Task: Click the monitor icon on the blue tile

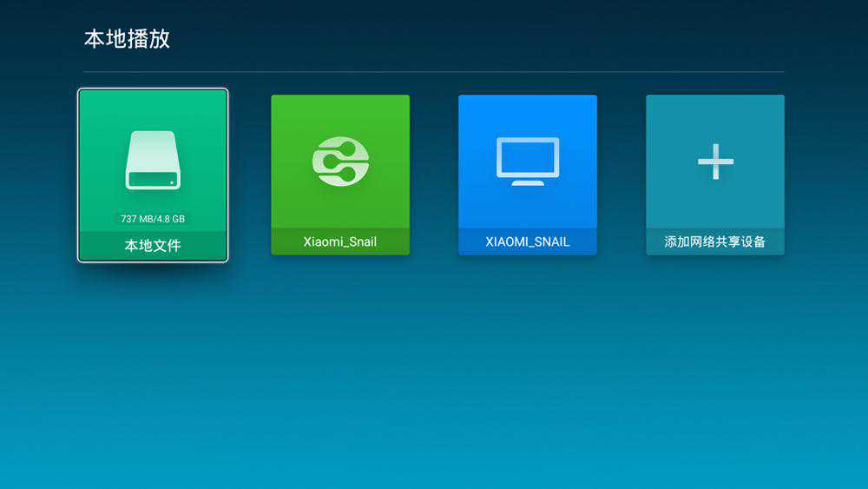Action: click(x=528, y=161)
